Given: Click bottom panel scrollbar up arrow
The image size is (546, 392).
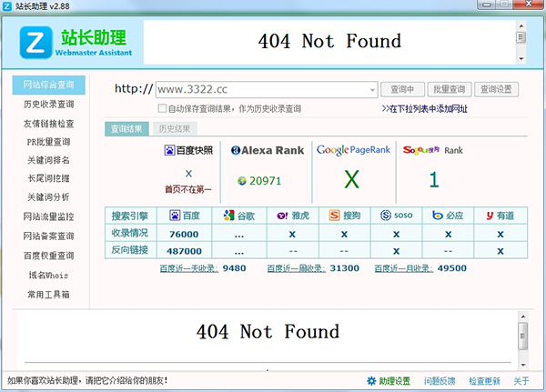Looking at the screenshot, I should (523, 317).
